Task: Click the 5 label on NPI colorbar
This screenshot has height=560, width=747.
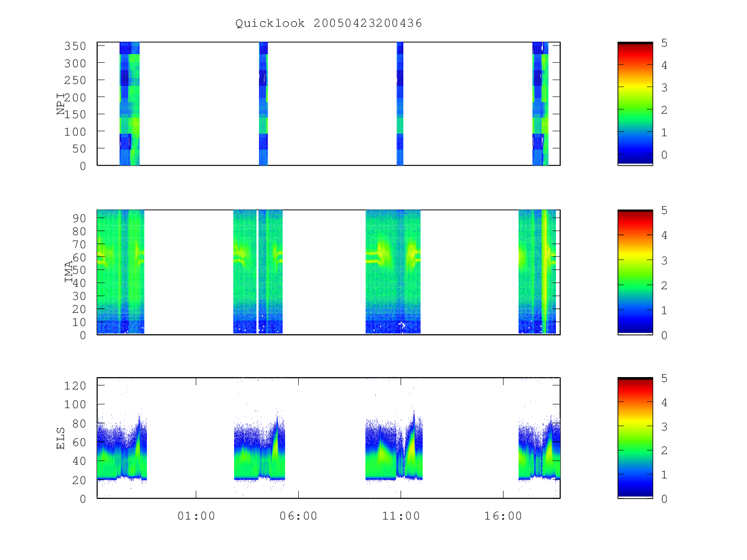Action: (664, 43)
